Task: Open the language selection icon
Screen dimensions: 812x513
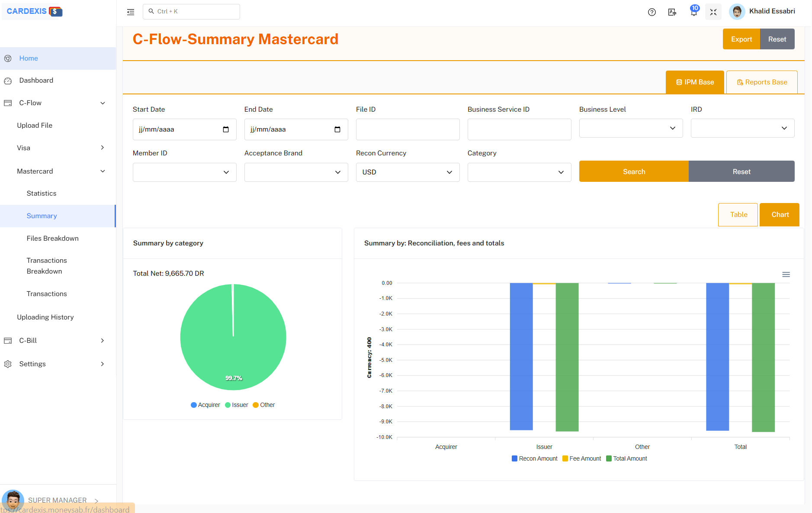Action: click(672, 12)
